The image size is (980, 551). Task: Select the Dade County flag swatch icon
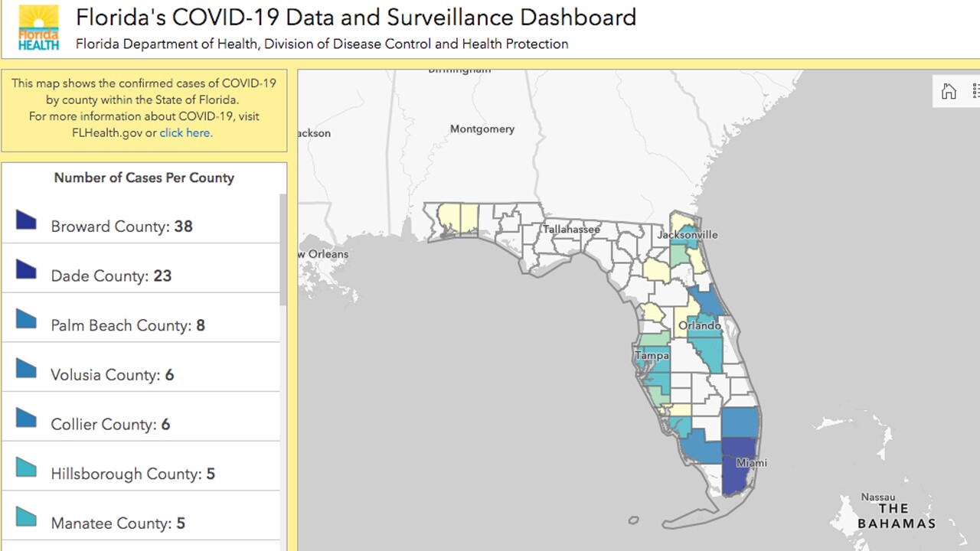pyautogui.click(x=24, y=270)
